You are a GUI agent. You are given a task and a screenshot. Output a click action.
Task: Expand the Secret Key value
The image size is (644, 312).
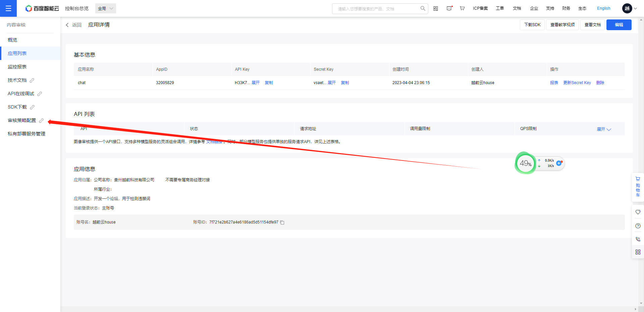332,83
